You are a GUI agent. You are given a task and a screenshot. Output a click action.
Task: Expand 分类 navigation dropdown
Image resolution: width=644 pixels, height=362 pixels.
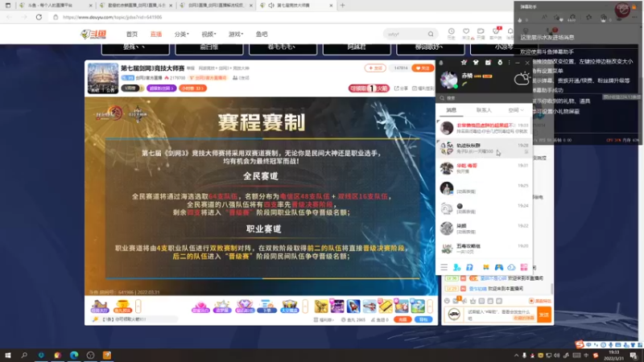[x=182, y=34]
